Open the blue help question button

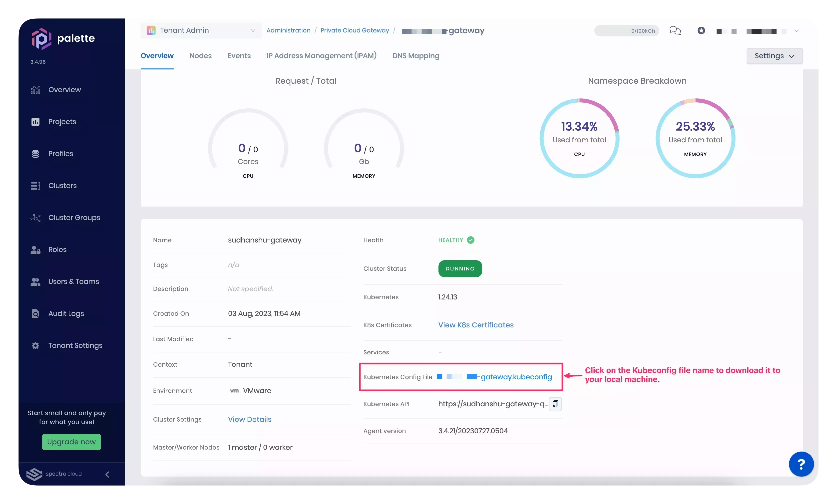(x=801, y=464)
